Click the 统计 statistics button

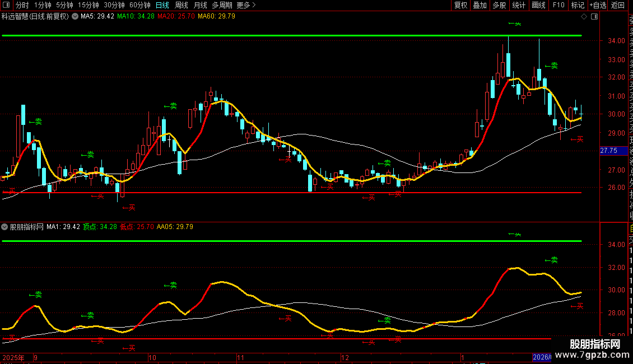point(519,5)
